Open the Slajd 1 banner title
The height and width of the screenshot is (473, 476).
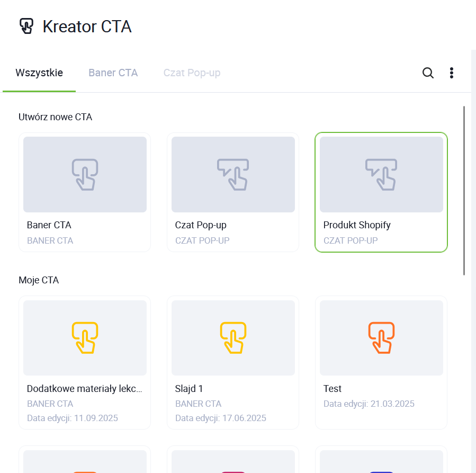[x=189, y=389]
